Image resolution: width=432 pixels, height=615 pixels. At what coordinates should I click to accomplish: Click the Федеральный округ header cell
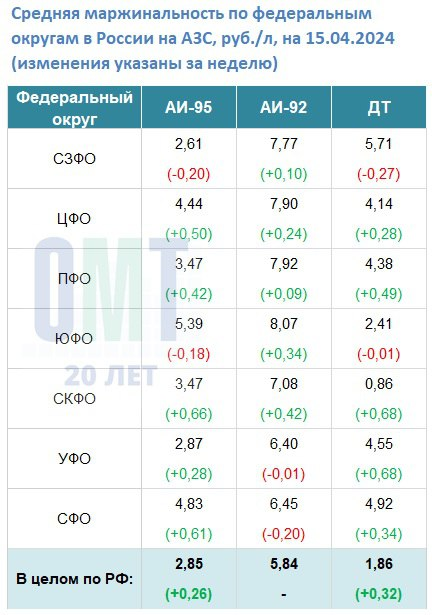(75, 107)
